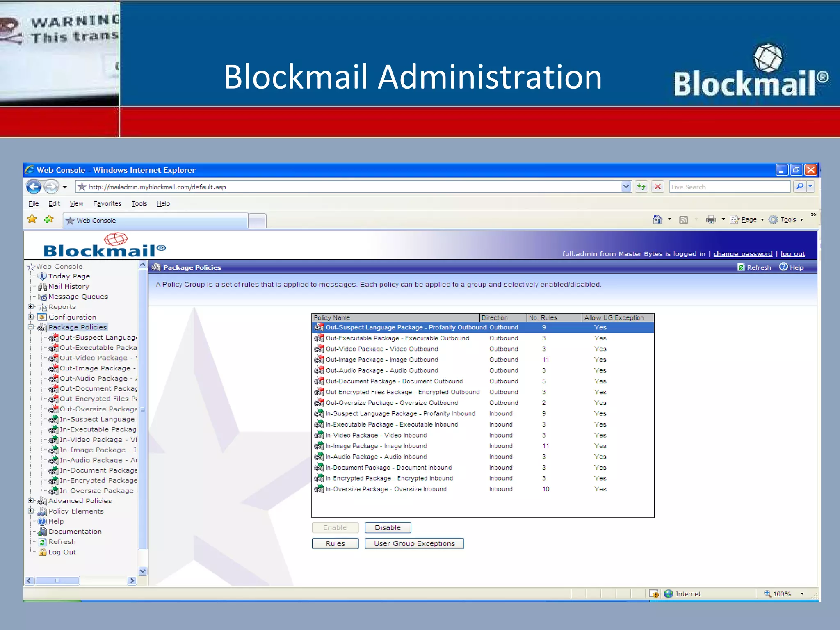Click the Direction column header
Viewport: 840px width, 630px height.
point(503,317)
